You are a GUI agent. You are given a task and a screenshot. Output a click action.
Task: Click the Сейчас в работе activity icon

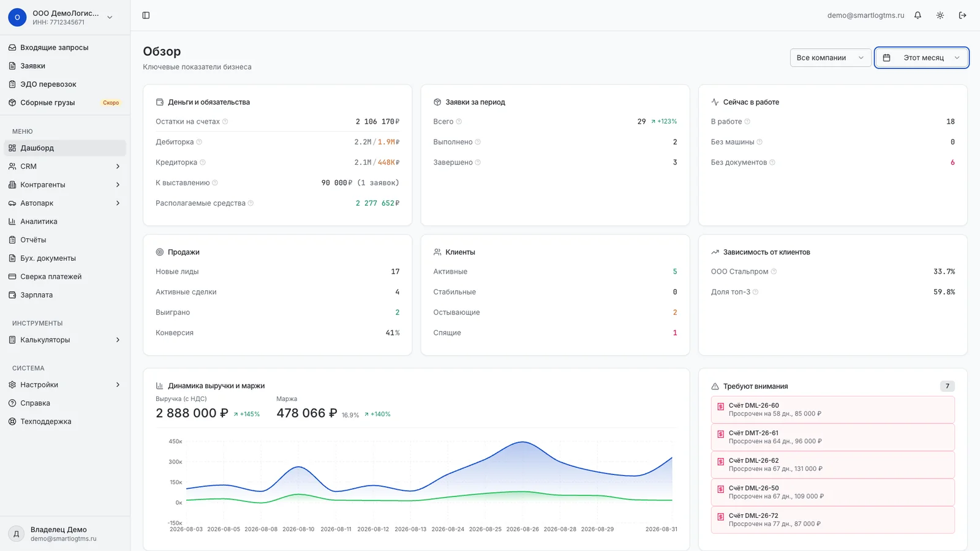click(715, 102)
